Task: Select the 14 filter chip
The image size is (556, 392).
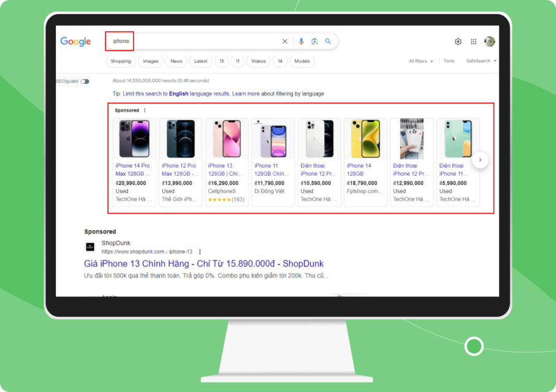Action: pyautogui.click(x=280, y=61)
